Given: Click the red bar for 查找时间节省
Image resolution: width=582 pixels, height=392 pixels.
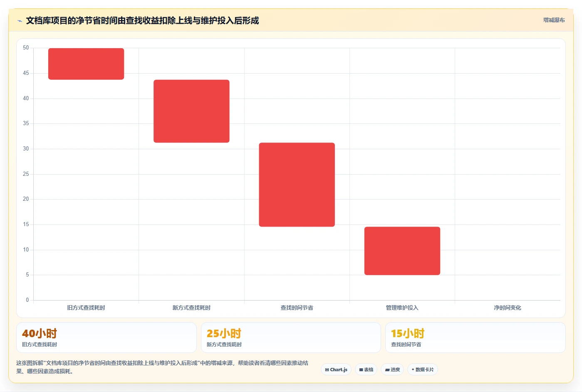Looking at the screenshot, I should click(x=297, y=185).
